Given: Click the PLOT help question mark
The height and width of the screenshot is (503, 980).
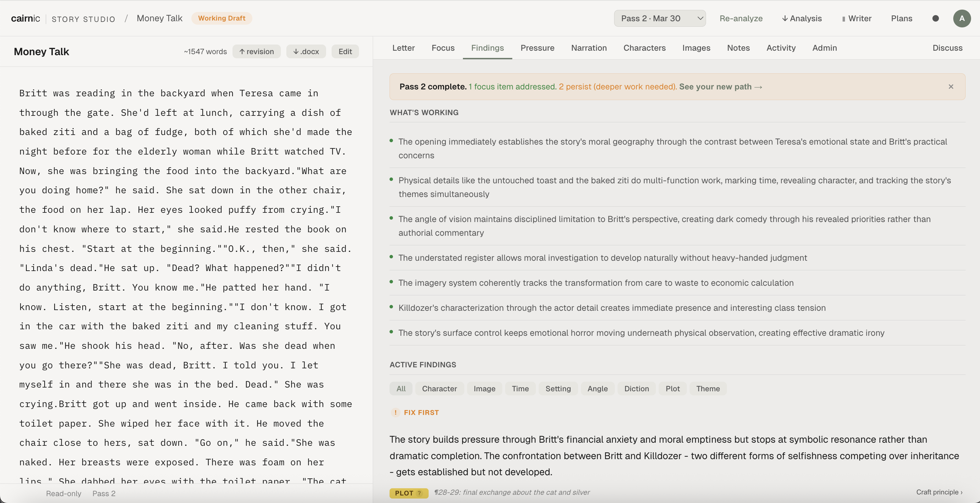Looking at the screenshot, I should [x=419, y=493].
